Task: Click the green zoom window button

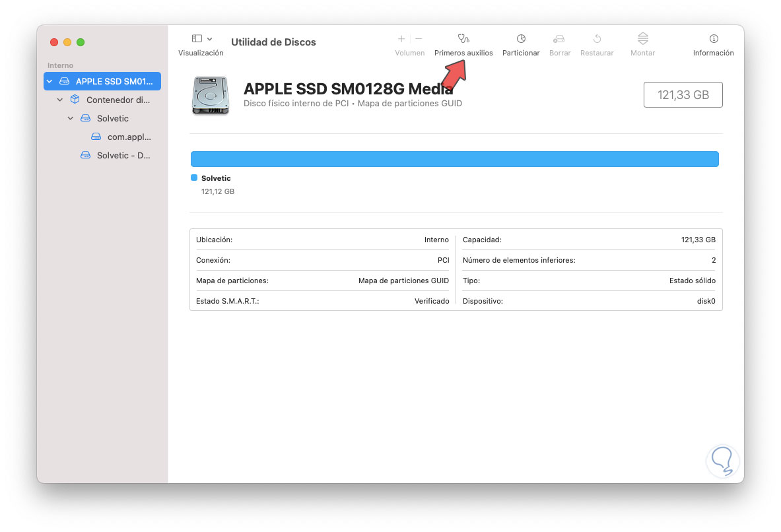Action: click(x=81, y=42)
